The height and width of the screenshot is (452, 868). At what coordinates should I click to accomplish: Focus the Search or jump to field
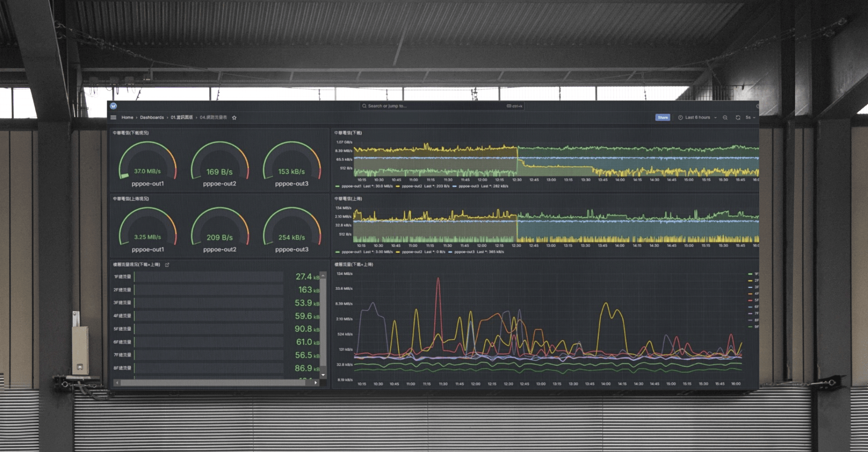[434, 106]
